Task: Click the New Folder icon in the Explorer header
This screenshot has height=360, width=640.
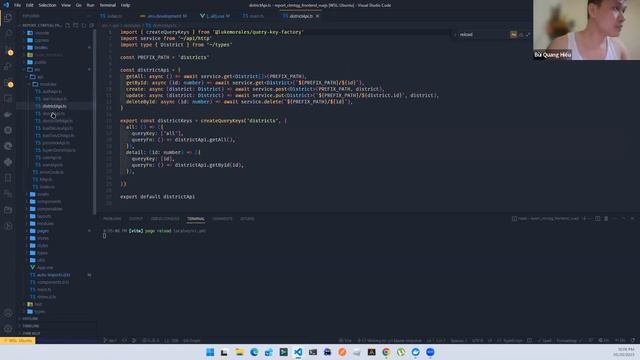Action: [76, 25]
